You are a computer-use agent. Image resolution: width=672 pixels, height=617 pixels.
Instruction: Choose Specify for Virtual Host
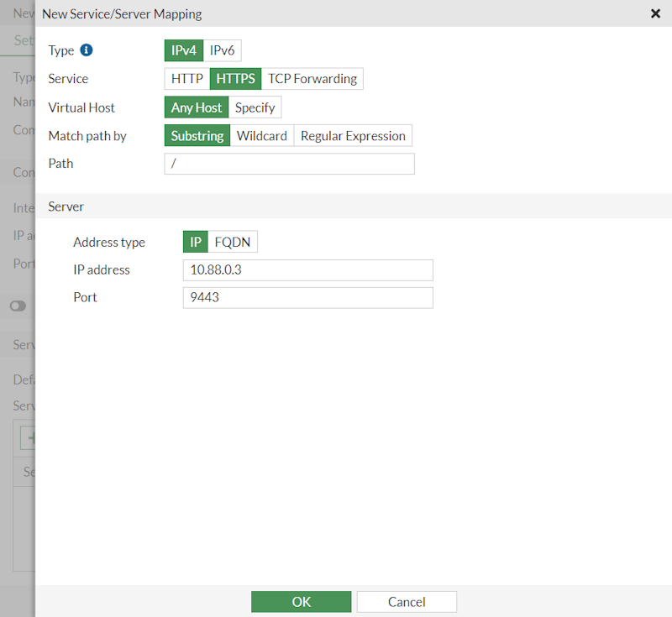(255, 107)
